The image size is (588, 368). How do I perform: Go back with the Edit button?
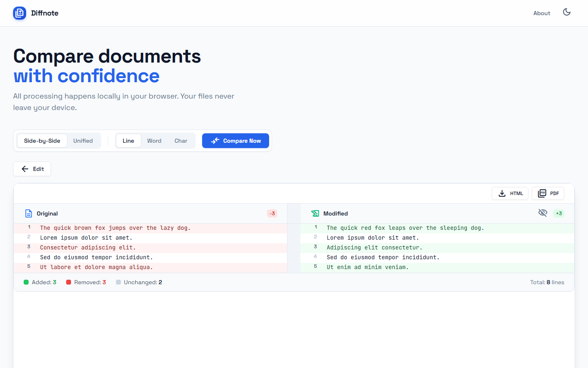pyautogui.click(x=32, y=169)
